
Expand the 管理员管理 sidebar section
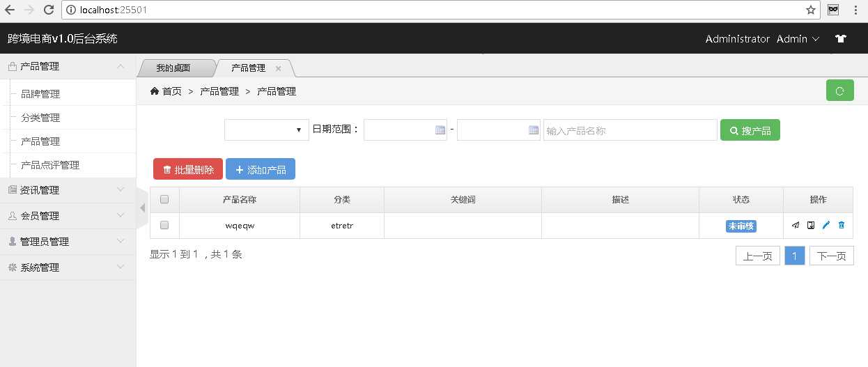point(68,241)
